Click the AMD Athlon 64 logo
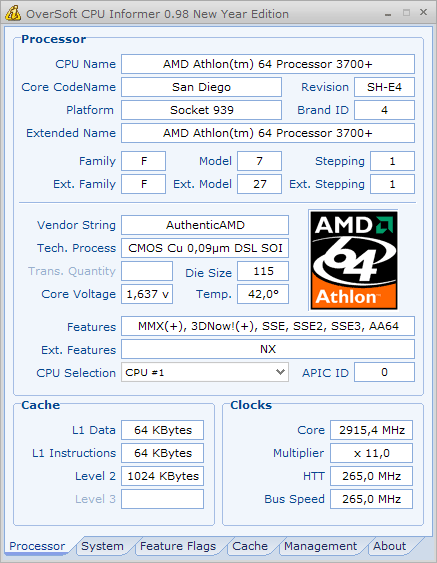The width and height of the screenshot is (437, 563). click(x=354, y=260)
